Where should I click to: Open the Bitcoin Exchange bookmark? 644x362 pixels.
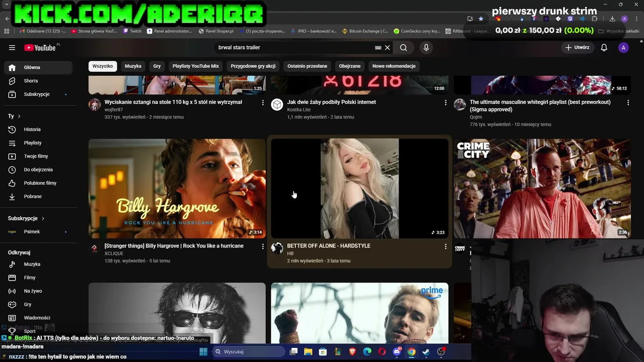[x=365, y=31]
